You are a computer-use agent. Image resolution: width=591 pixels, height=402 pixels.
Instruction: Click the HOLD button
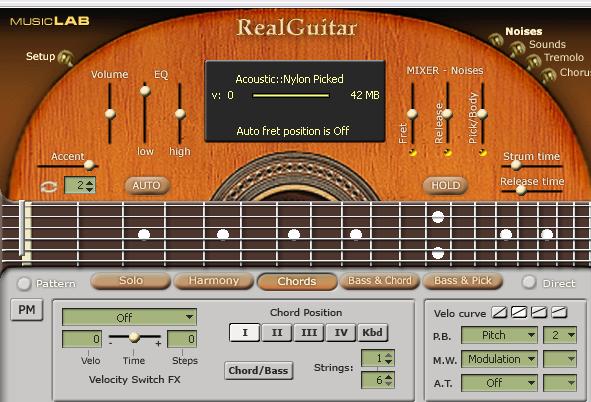(446, 185)
